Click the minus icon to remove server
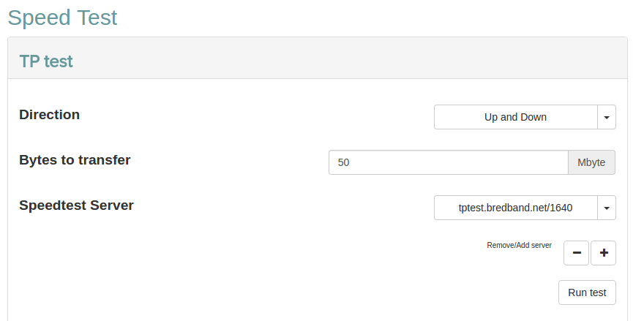Image resolution: width=644 pixels, height=321 pixels. pos(576,253)
